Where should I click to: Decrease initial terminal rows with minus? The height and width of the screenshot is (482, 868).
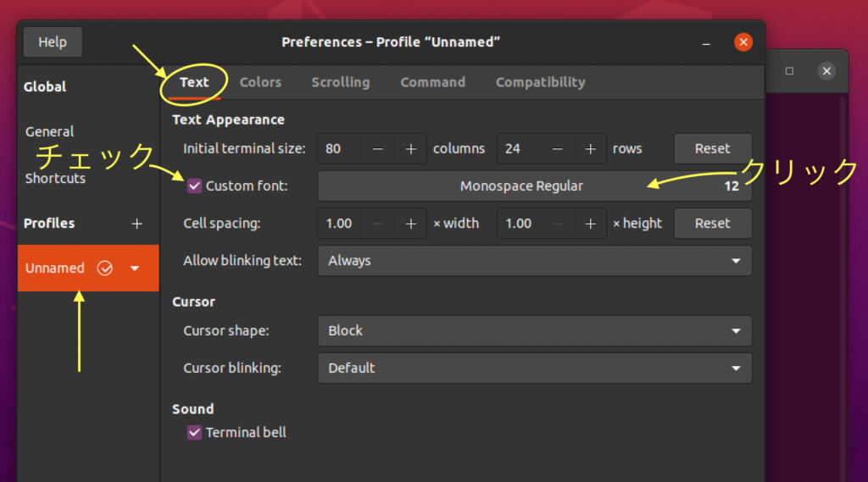coord(557,149)
